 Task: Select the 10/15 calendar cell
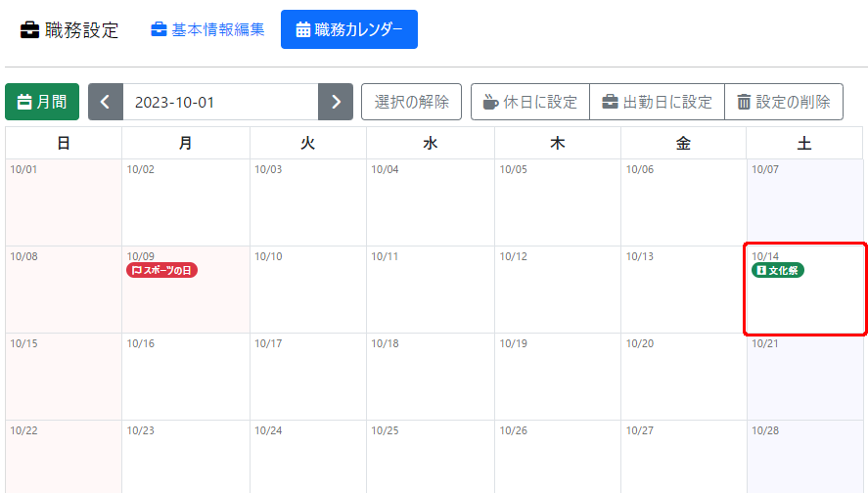[64, 377]
